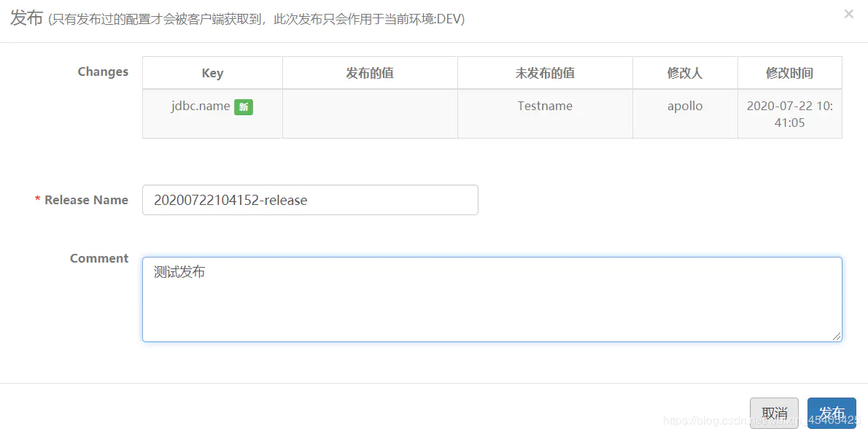Close the publish dialog with the X
Viewport: 868px width, 434px height.
click(x=848, y=15)
